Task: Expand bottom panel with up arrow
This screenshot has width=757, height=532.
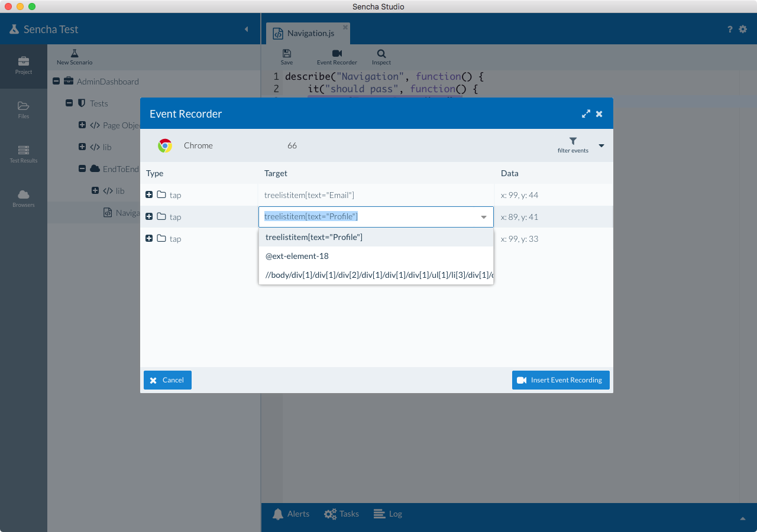Action: pos(743,518)
